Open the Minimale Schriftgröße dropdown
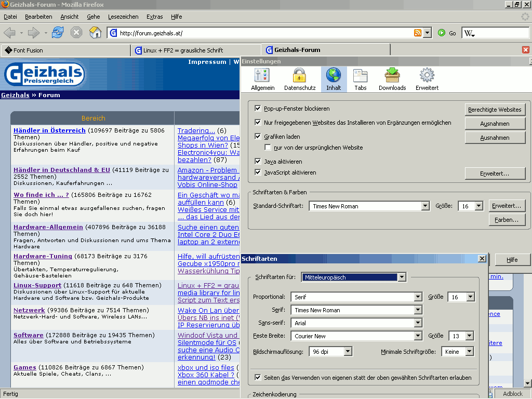The width and height of the screenshot is (532, 399). (x=457, y=352)
